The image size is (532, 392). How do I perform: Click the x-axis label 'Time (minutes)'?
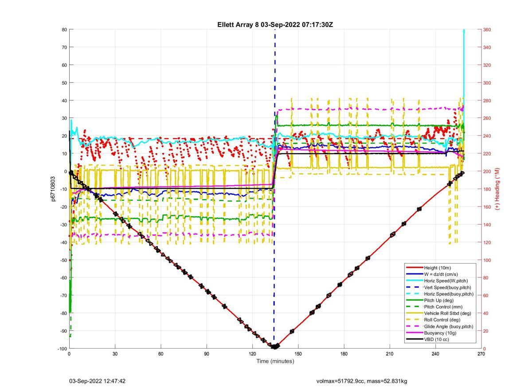coord(275,361)
